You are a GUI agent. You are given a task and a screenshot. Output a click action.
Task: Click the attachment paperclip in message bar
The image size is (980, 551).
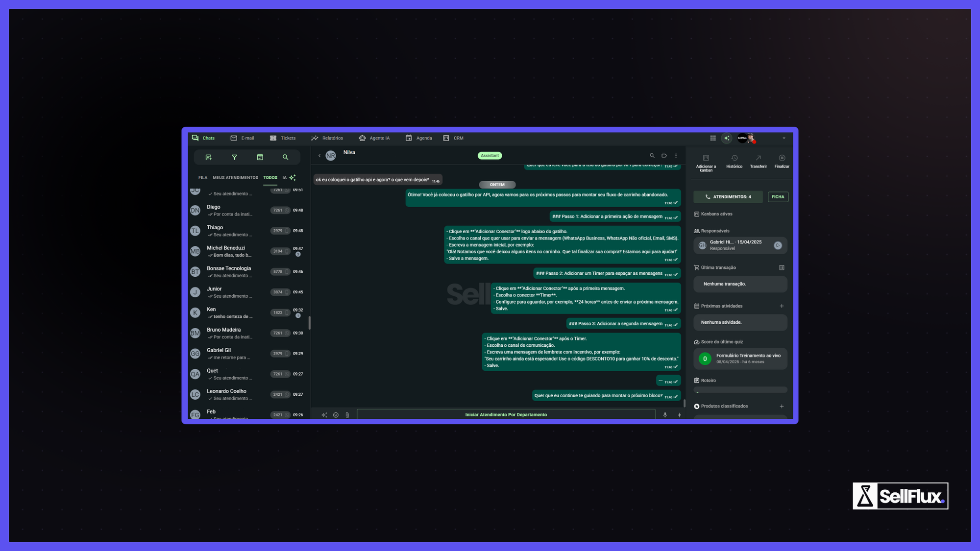[347, 415]
